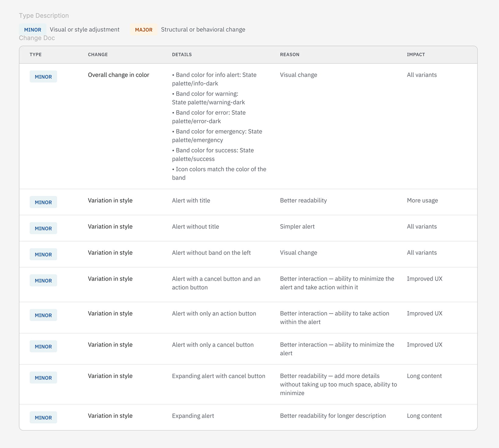Click the 'Alert with only an action button' cell
Viewport: 499px width, 448px height.
214,314
